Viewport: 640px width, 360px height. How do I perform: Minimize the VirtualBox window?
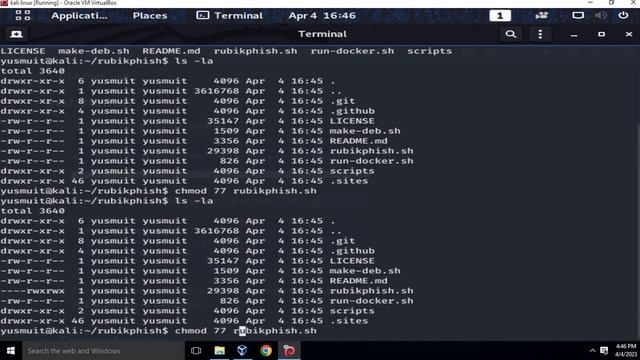pos(590,3)
